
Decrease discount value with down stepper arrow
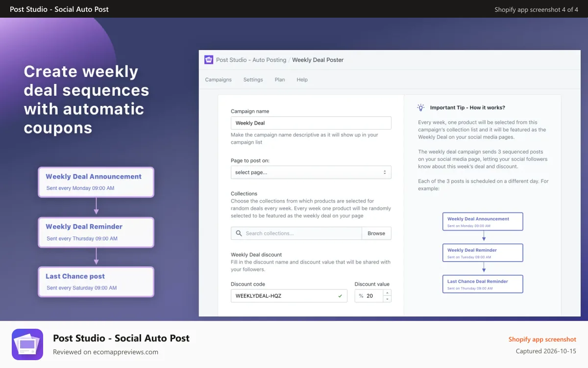[387, 299]
